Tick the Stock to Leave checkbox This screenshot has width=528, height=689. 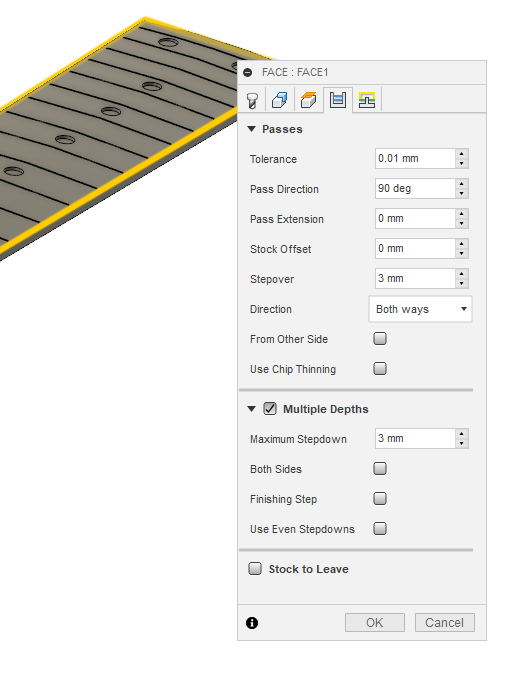click(255, 569)
